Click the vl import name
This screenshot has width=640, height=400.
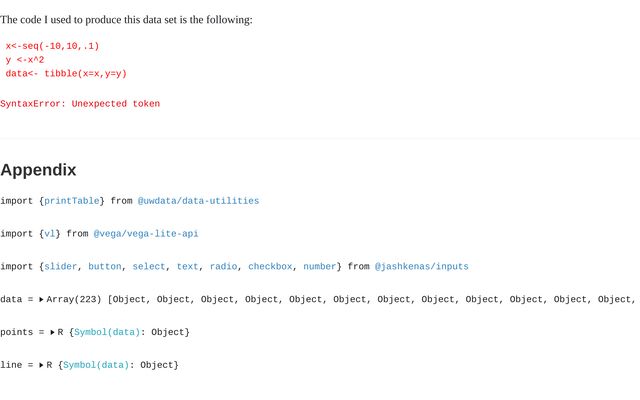coord(49,233)
